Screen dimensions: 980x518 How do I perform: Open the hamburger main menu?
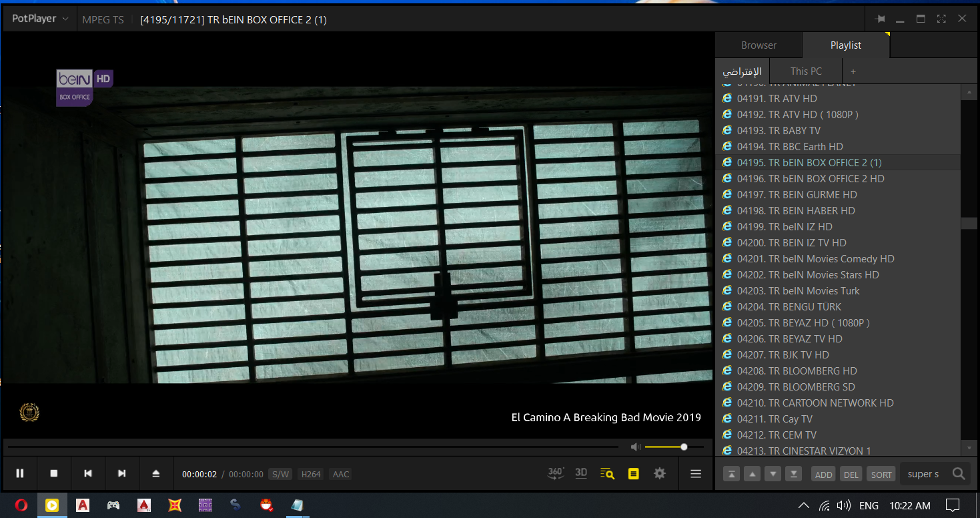coord(696,473)
